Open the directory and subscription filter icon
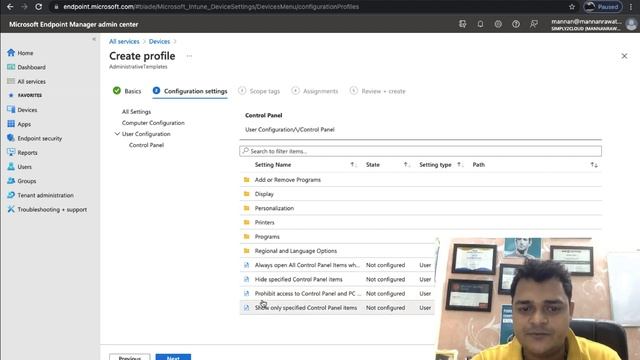 tap(462, 24)
